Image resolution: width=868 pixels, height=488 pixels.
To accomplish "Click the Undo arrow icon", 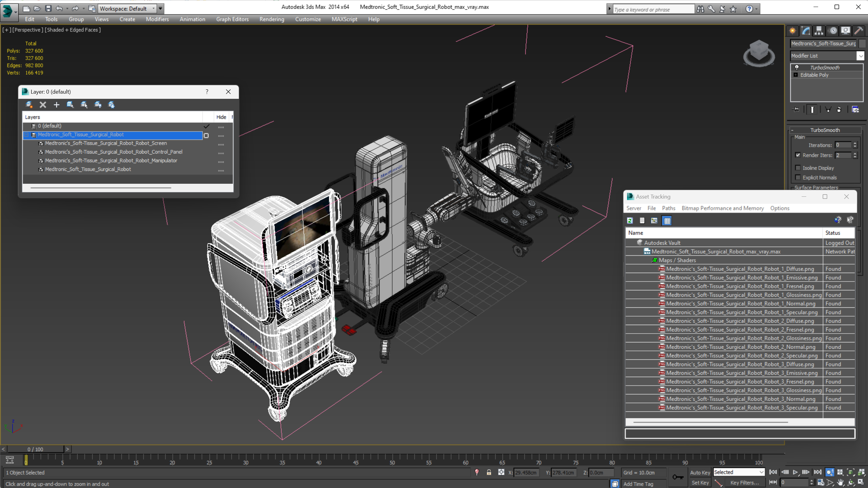I will (x=59, y=9).
